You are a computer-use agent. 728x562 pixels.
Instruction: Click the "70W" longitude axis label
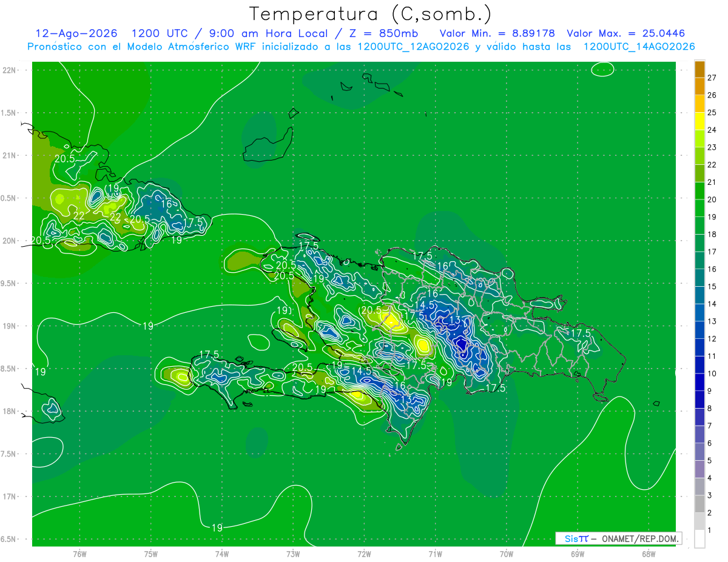507,554
